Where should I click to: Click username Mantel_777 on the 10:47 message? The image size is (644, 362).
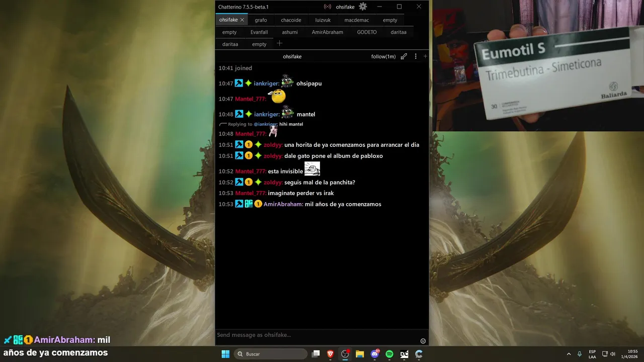pos(251,99)
